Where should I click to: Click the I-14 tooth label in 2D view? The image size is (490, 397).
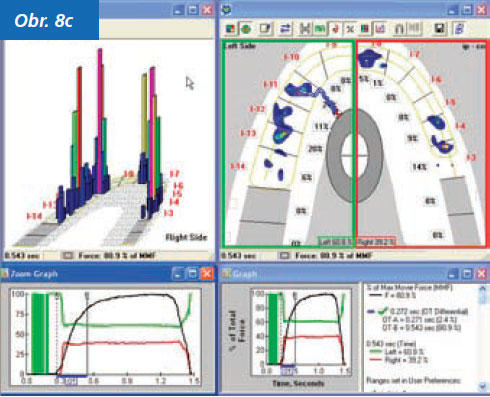(238, 166)
